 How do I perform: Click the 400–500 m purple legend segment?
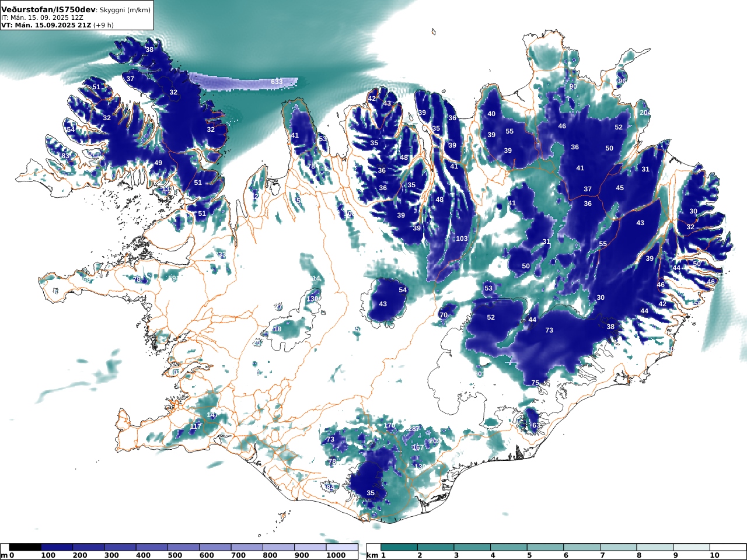(152, 547)
